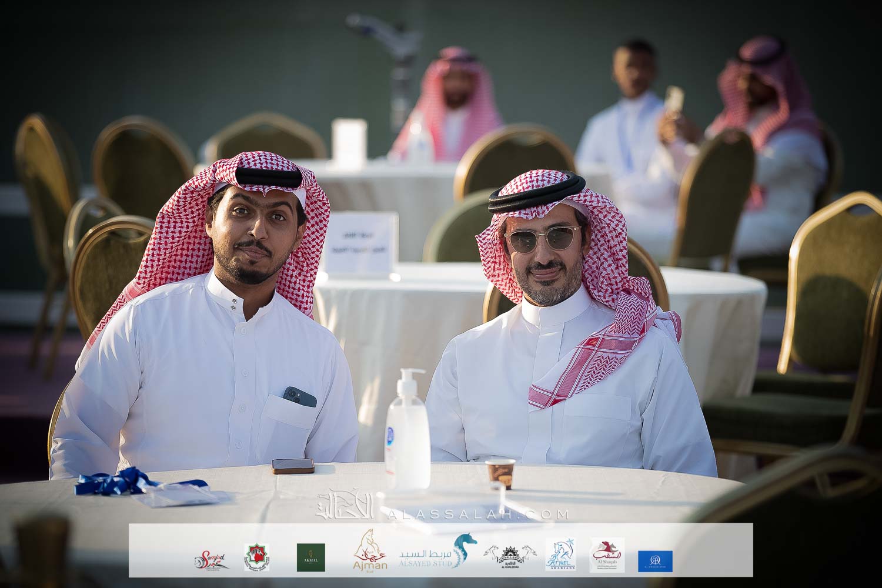The height and width of the screenshot is (588, 882).
Task: Select the green AKMAL logo
Action: (x=310, y=557)
